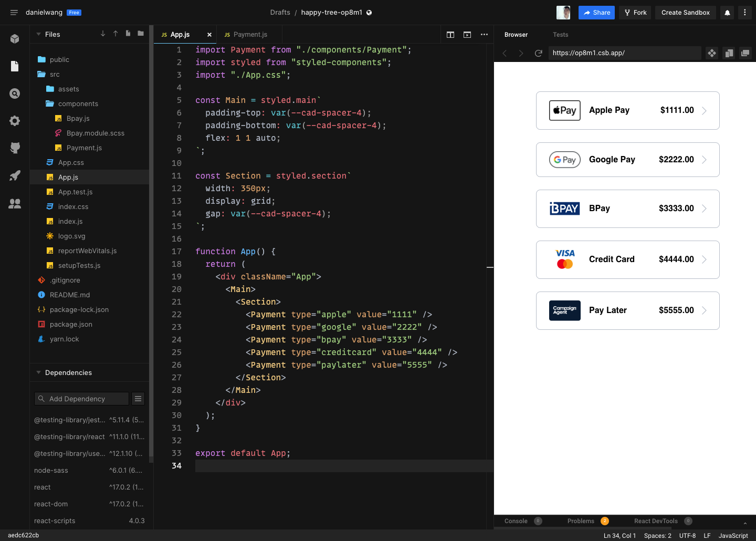756x541 pixels.
Task: Click the upload files arrow icon
Action: coord(115,34)
